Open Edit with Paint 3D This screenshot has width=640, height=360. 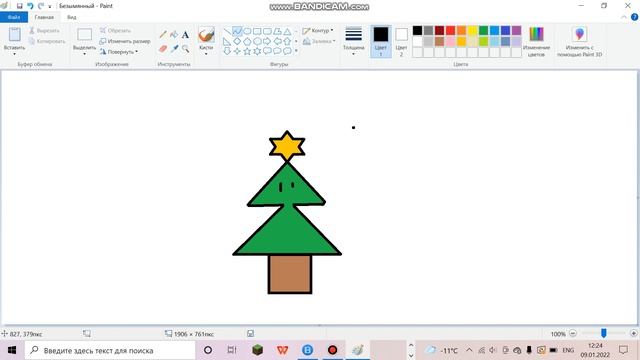[x=580, y=41]
